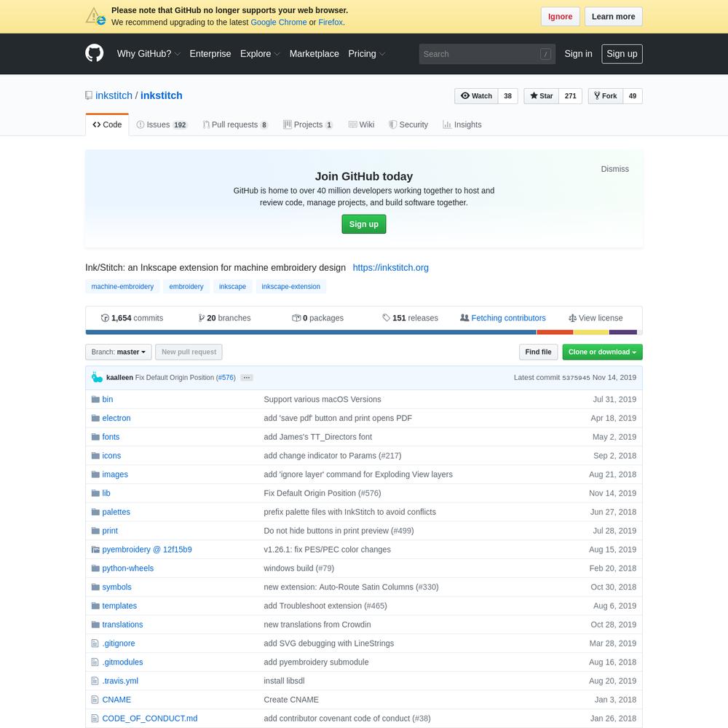The image size is (728, 728).
Task: Click Sign in link in header
Action: (x=578, y=54)
